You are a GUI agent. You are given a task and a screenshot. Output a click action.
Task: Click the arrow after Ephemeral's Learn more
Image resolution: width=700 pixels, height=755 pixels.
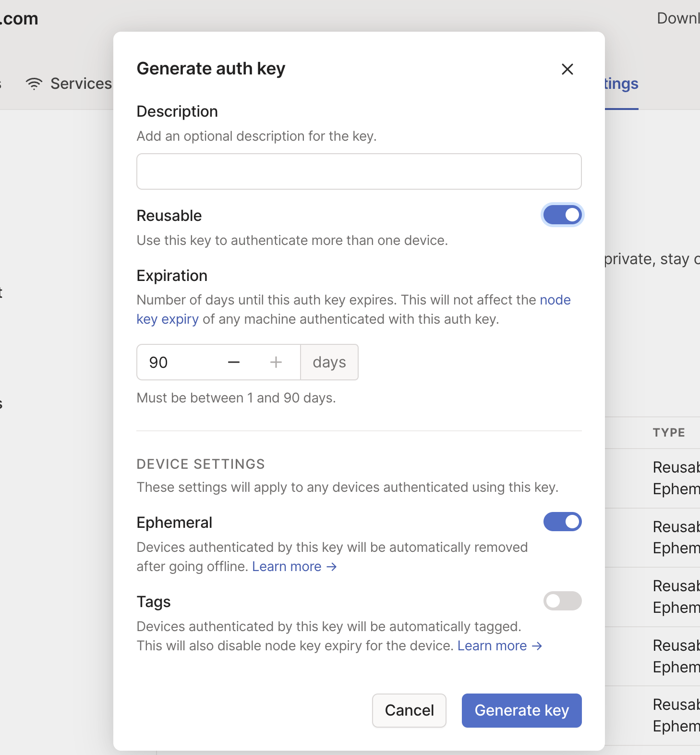(331, 567)
